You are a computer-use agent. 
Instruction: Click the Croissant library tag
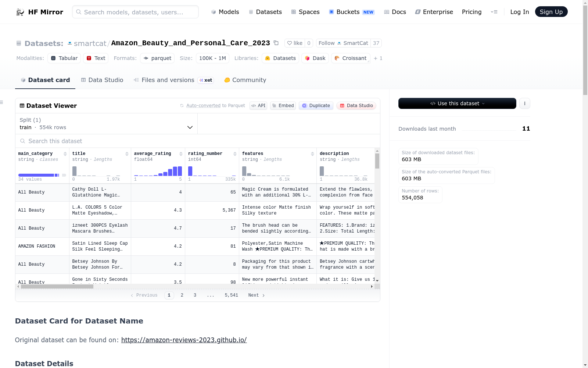[x=351, y=58]
